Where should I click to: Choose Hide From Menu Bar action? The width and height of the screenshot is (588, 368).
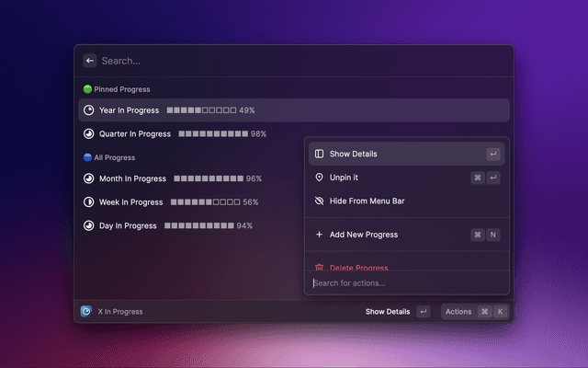coord(367,201)
